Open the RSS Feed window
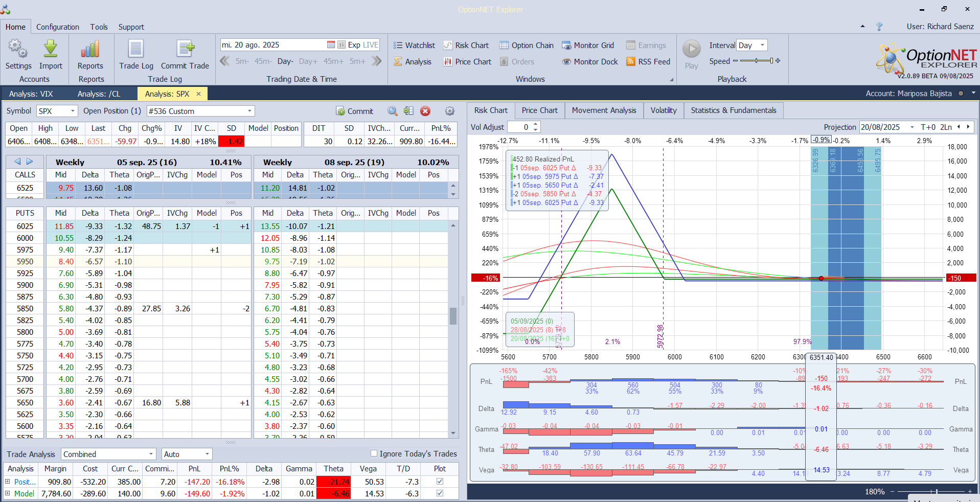 (x=648, y=62)
